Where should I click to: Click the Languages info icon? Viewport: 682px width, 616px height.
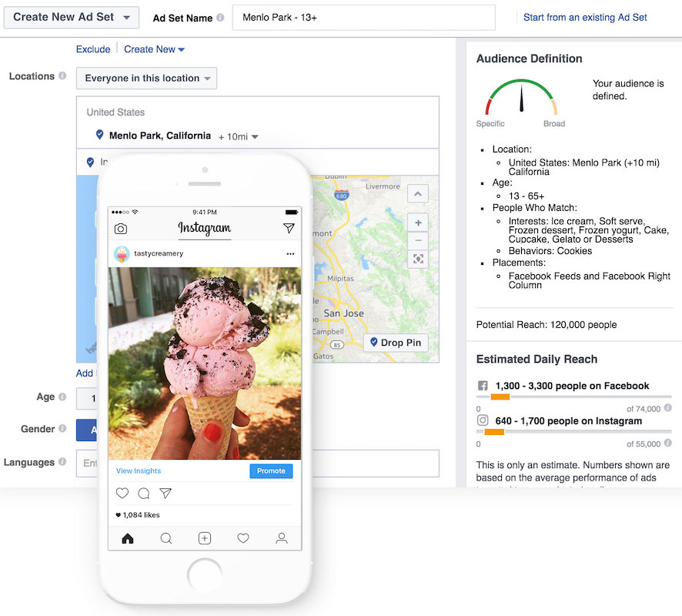click(x=62, y=461)
